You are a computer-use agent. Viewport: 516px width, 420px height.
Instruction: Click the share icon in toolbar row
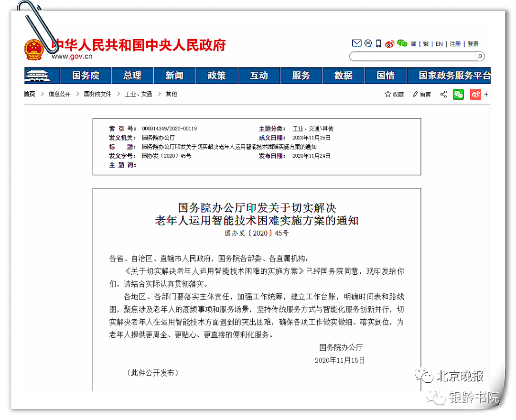[x=443, y=95]
